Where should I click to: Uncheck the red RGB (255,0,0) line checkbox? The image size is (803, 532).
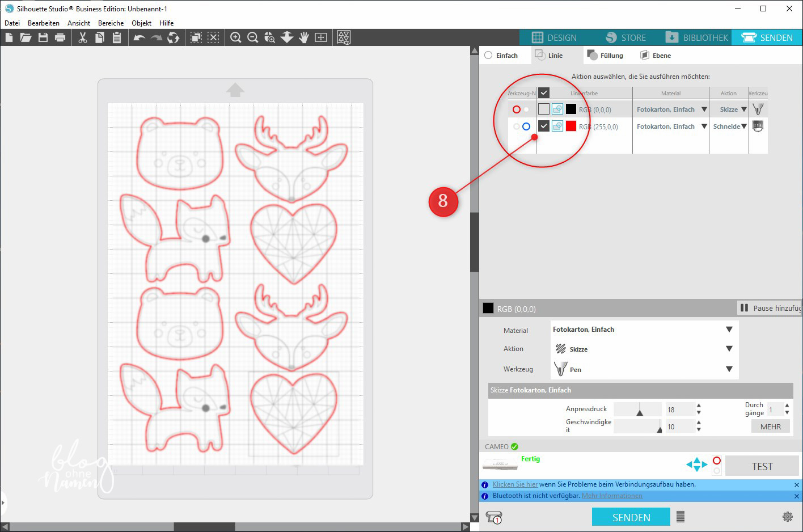tap(543, 126)
